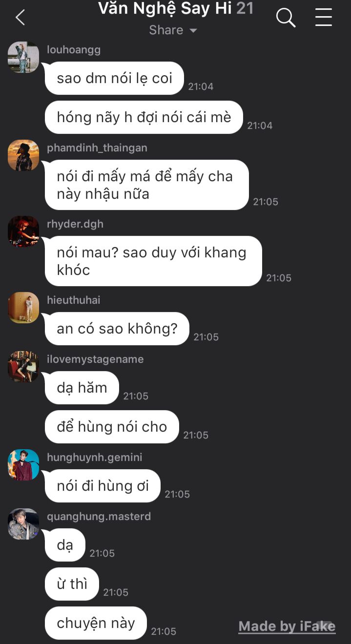Tap the group title Văn Nghệ Say Hi

pos(165,8)
